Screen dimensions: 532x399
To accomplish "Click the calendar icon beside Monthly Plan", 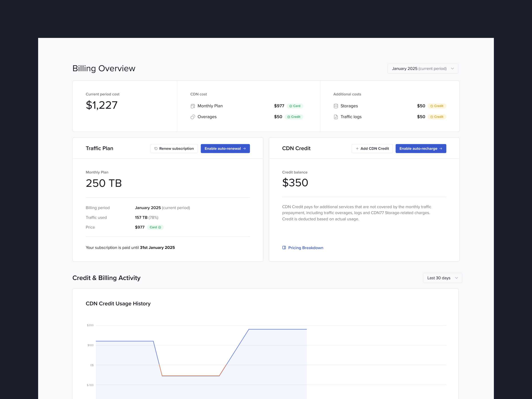I will pos(193,106).
